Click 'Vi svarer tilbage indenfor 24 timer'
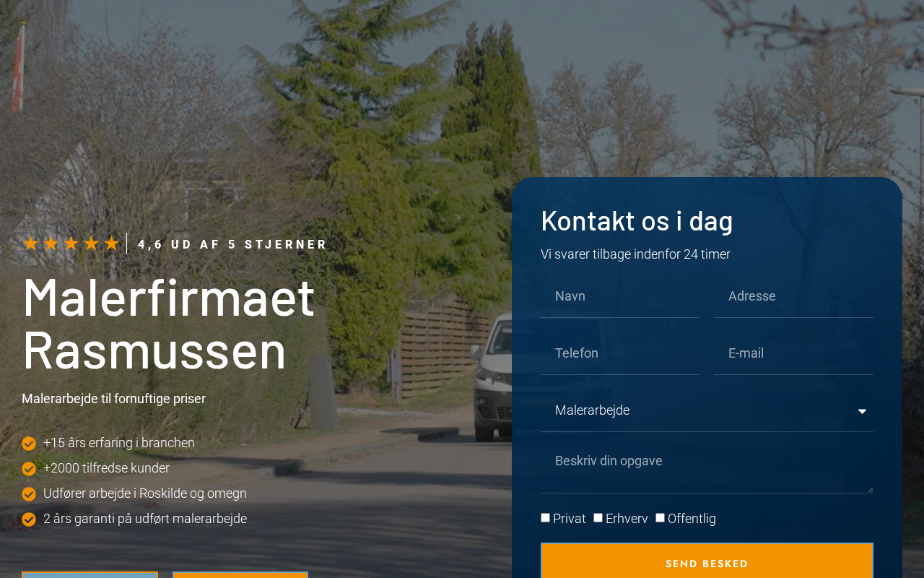Viewport: 924px width, 578px height. pyautogui.click(x=635, y=254)
